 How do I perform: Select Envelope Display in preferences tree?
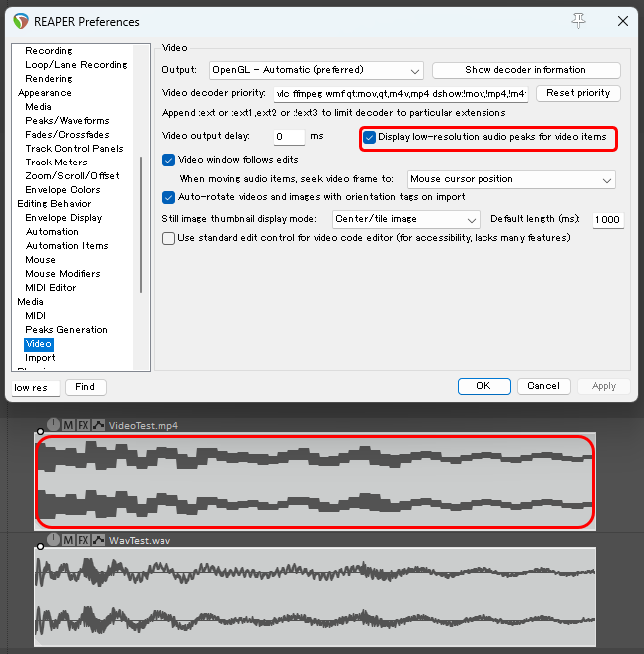tap(64, 218)
